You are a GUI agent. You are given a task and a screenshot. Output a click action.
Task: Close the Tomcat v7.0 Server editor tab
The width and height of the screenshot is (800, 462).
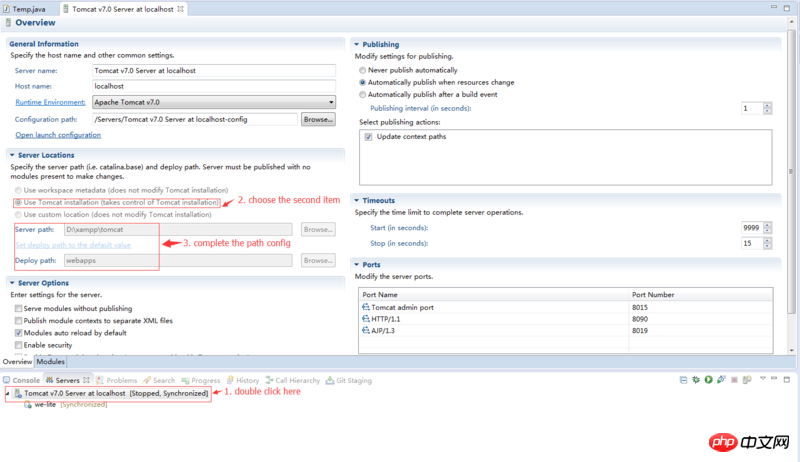point(181,9)
